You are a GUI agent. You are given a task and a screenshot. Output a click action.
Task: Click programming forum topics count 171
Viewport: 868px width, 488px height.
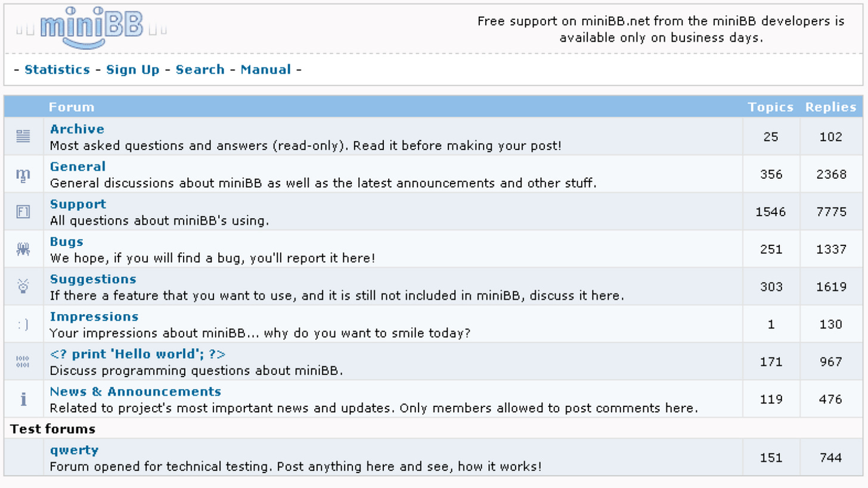click(771, 362)
